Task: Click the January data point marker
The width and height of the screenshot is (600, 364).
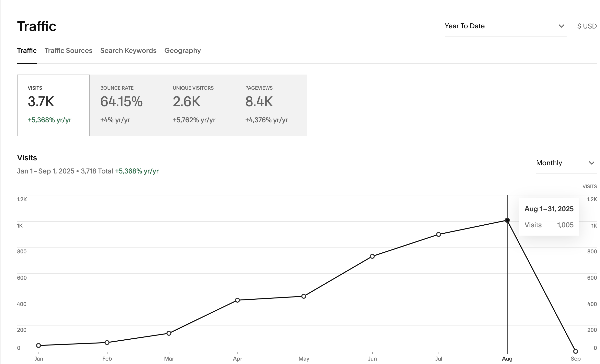Action: (39, 345)
